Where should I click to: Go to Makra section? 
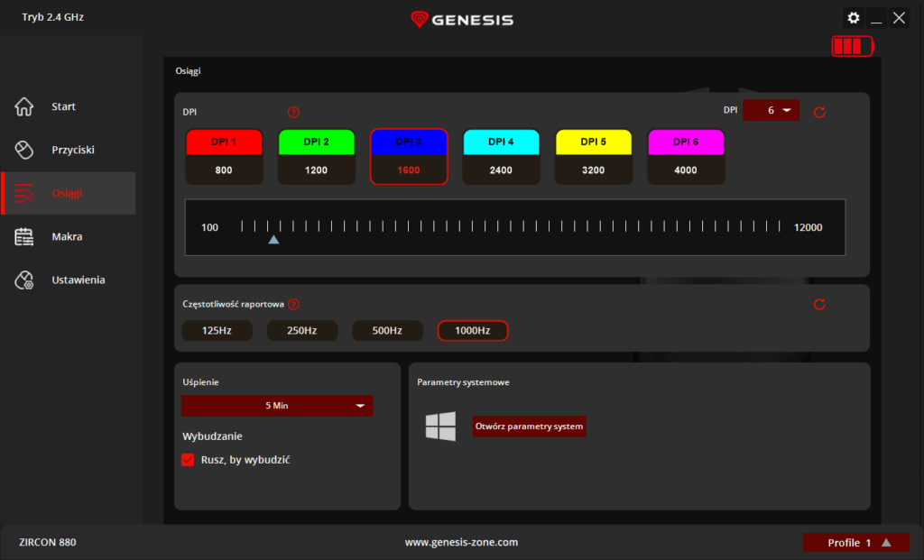(x=69, y=237)
